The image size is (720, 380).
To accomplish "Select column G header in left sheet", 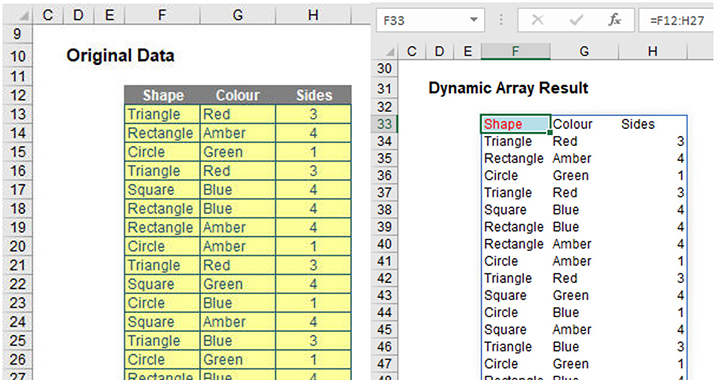I will coord(237,15).
